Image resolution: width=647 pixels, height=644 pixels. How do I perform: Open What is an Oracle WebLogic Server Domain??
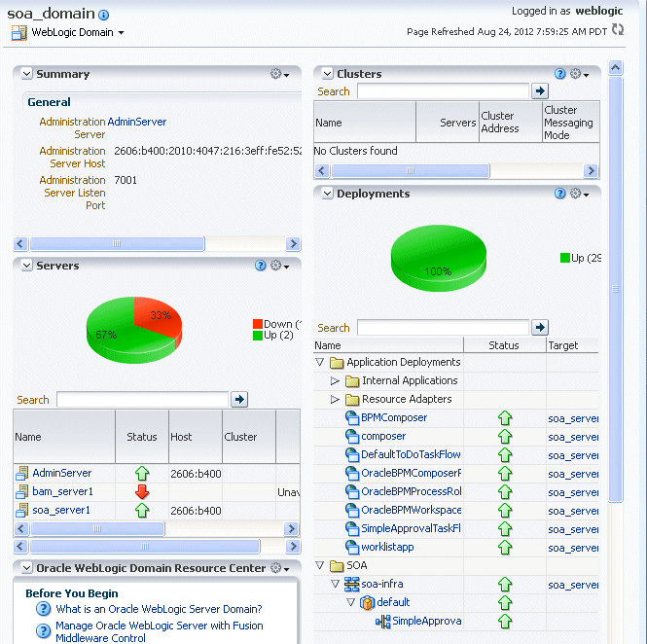(x=159, y=609)
